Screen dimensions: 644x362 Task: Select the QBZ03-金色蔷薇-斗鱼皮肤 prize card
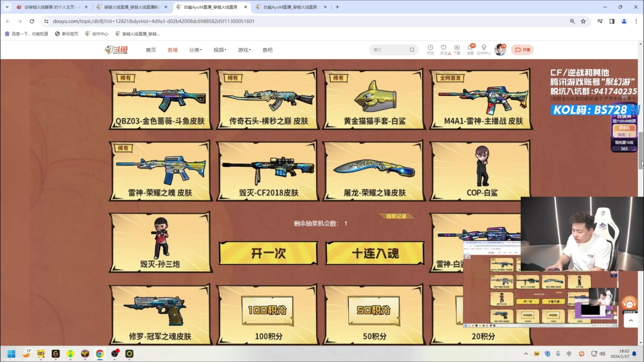[x=161, y=99]
